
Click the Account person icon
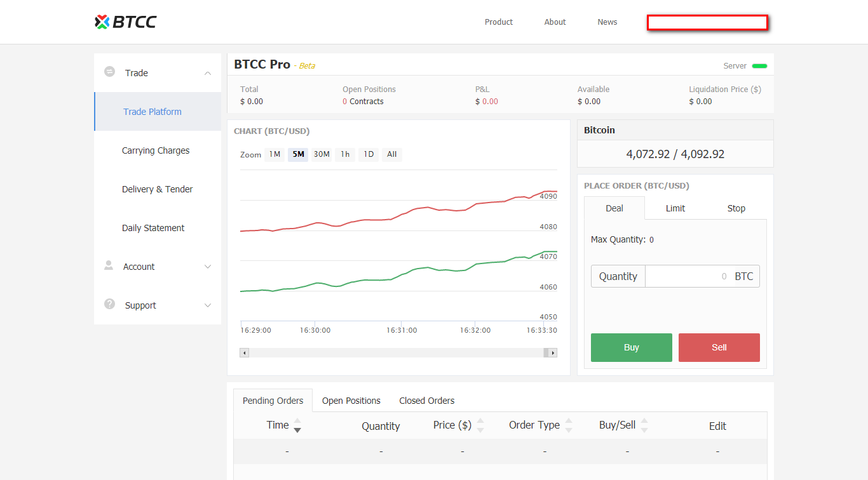[109, 265]
